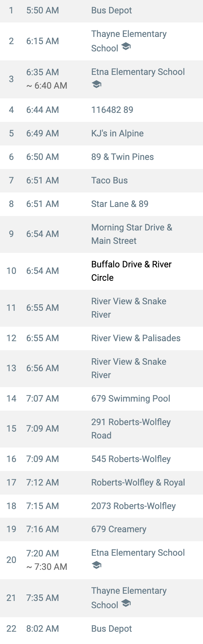This screenshot has width=203, height=644.
Task: Select the River View & Palisades stop
Action: tap(101, 338)
